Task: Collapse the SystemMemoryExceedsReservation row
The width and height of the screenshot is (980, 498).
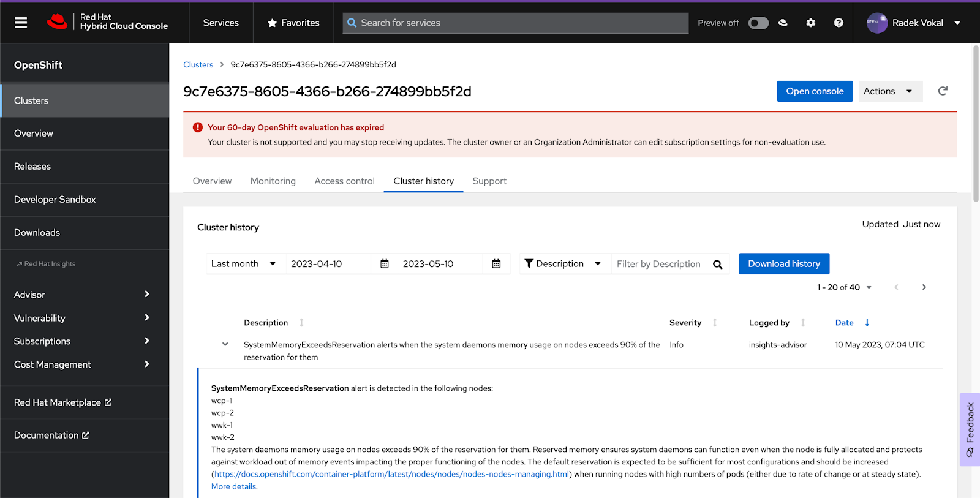Action: coord(225,345)
